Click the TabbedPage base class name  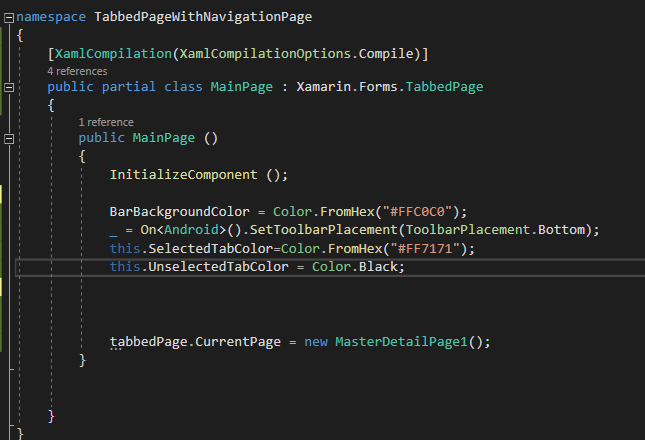click(x=444, y=87)
